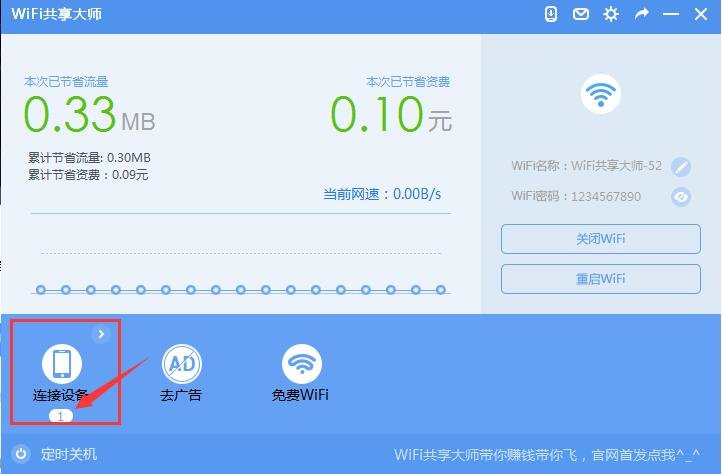Open the mobile download icon in title bar
The image size is (722, 474).
tap(551, 14)
